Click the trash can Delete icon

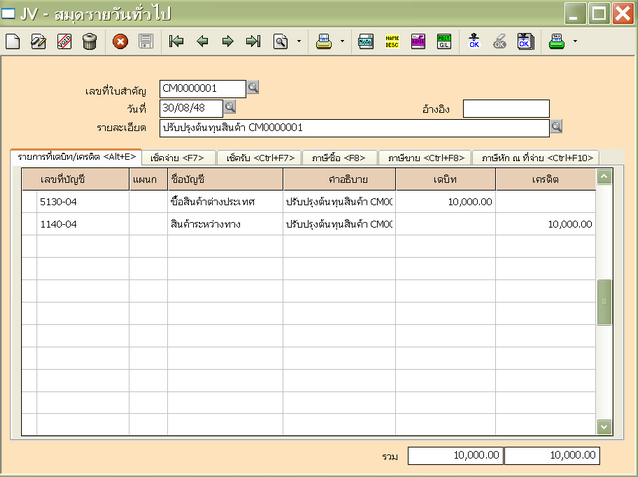point(90,42)
